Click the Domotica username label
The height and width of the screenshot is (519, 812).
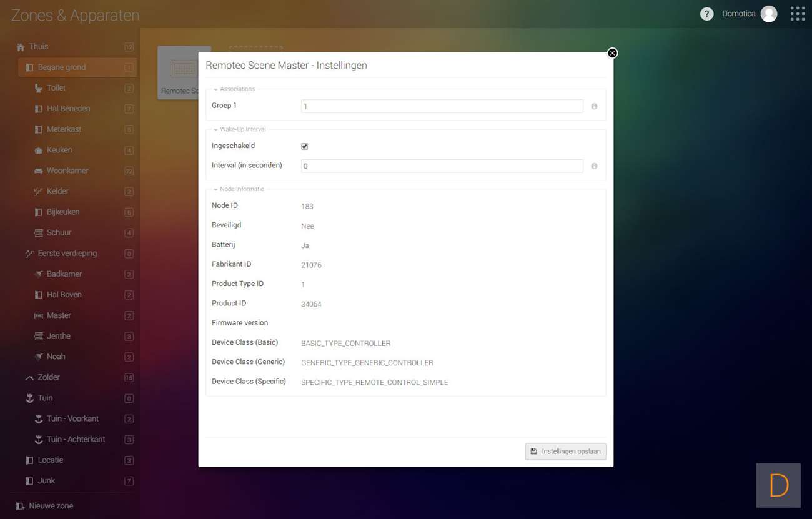coord(739,14)
